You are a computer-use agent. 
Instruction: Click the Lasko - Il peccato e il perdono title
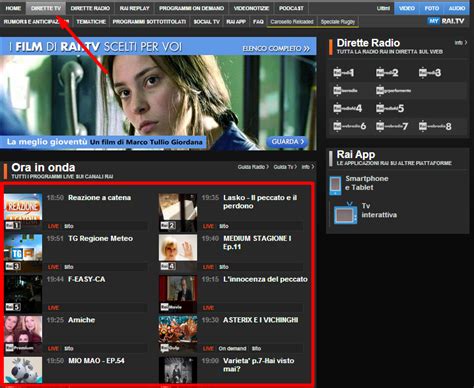(x=260, y=202)
